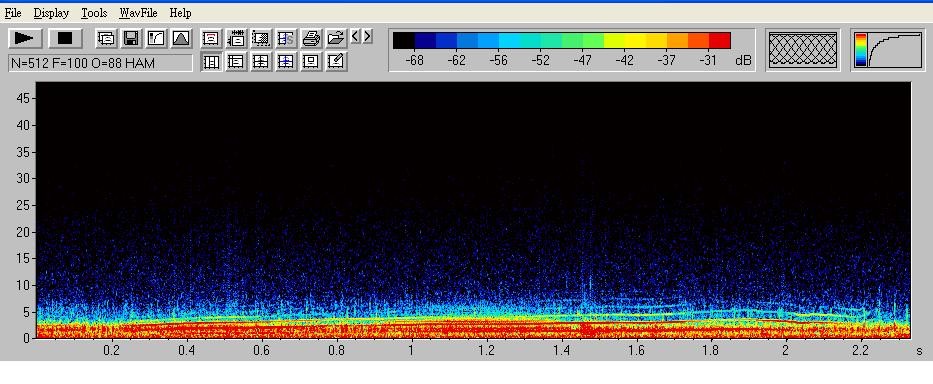Image resolution: width=933 pixels, height=384 pixels.
Task: Start playback with the Play button
Action: coord(25,39)
